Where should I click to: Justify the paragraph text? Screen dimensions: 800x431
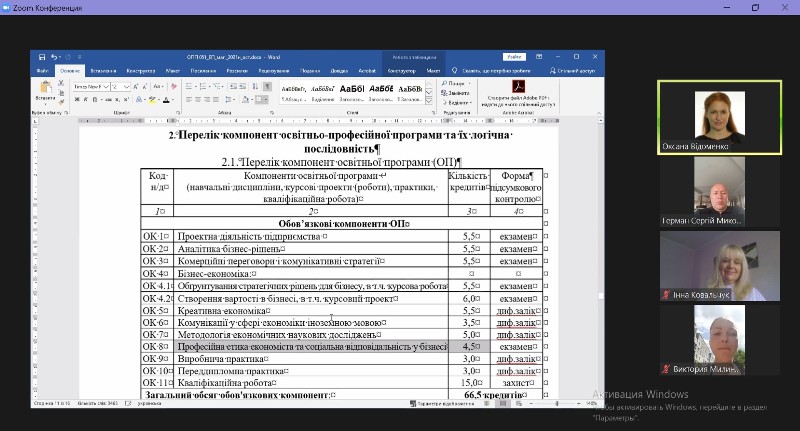point(216,99)
